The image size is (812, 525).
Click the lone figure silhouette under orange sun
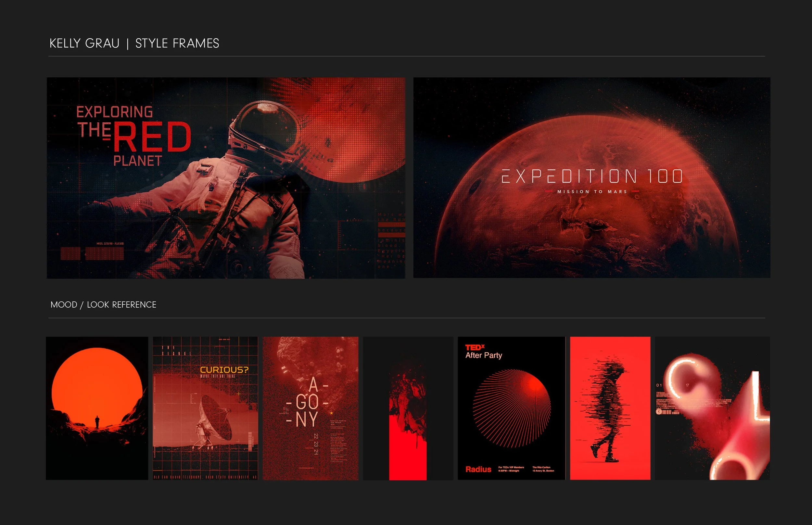97,422
